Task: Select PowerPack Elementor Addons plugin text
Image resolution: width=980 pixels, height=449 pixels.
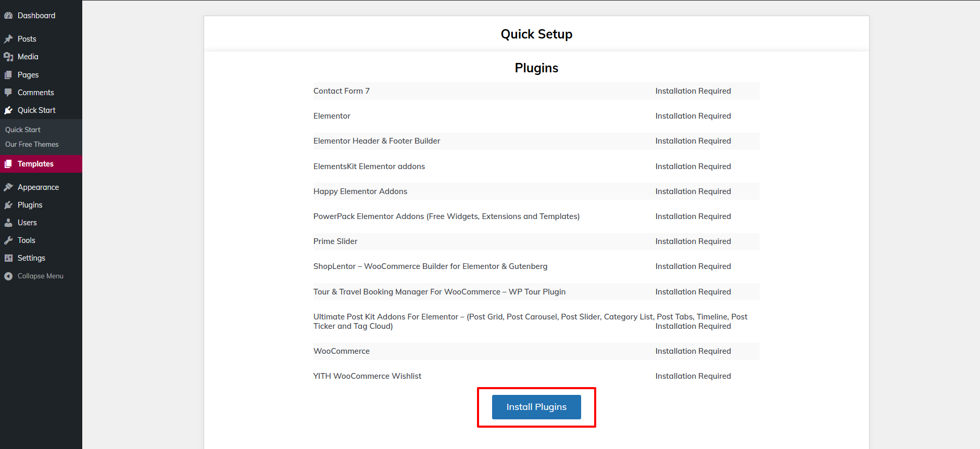Action: click(x=446, y=216)
